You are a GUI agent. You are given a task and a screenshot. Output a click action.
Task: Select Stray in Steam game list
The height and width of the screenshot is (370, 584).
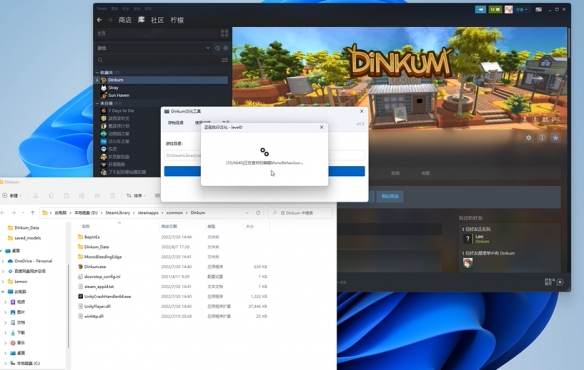point(113,88)
